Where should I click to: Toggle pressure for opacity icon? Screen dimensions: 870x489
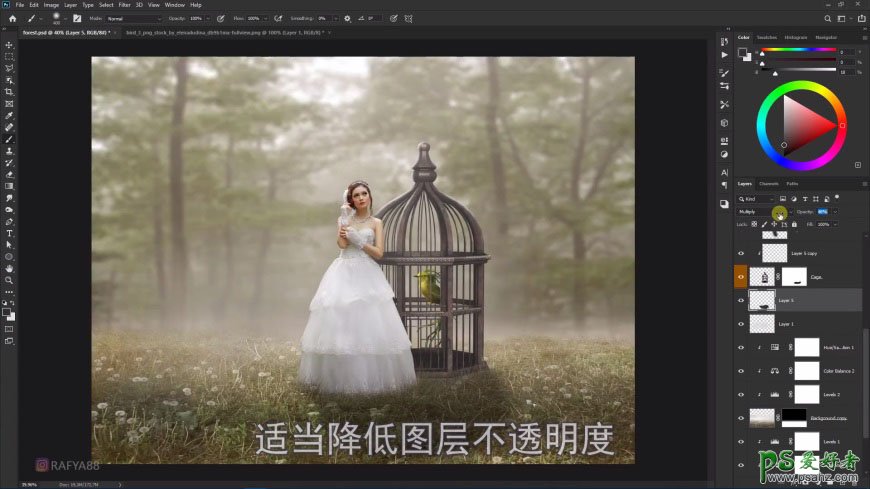pyautogui.click(x=220, y=18)
